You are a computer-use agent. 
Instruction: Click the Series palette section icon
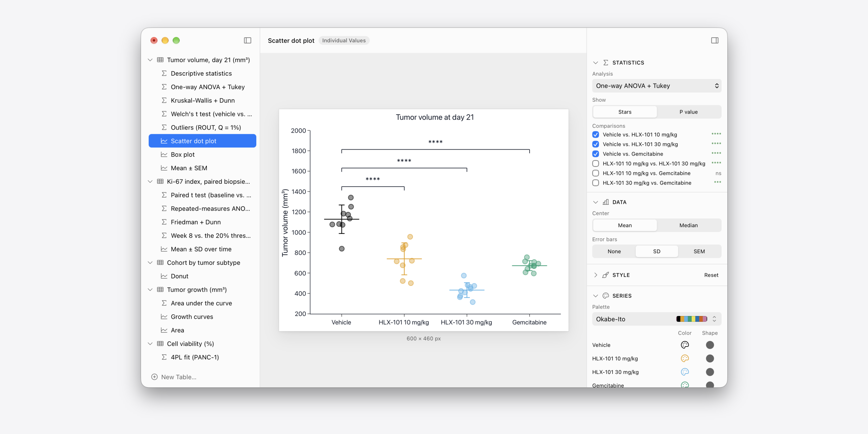click(606, 296)
